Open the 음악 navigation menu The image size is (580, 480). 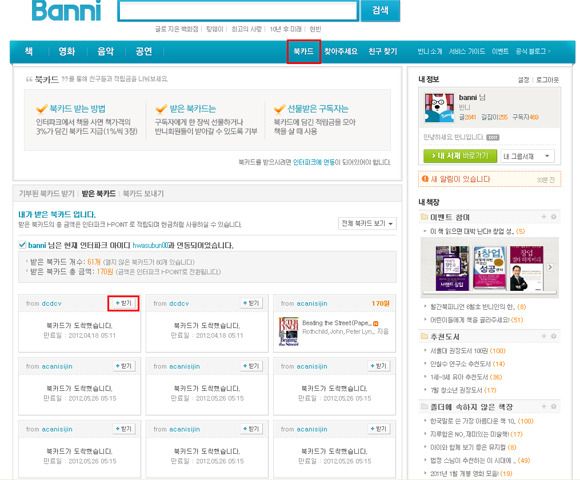pos(105,51)
